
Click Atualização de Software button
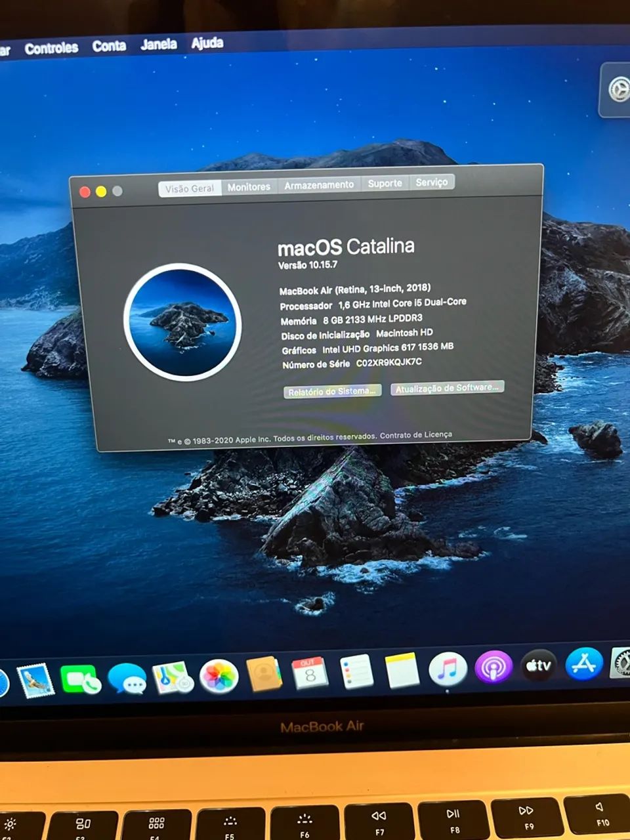448,388
